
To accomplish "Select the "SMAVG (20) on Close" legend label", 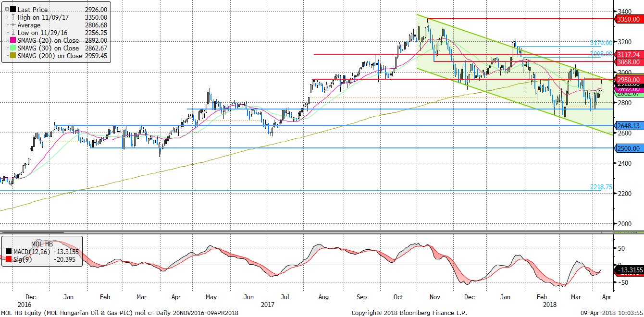I will point(49,40).
